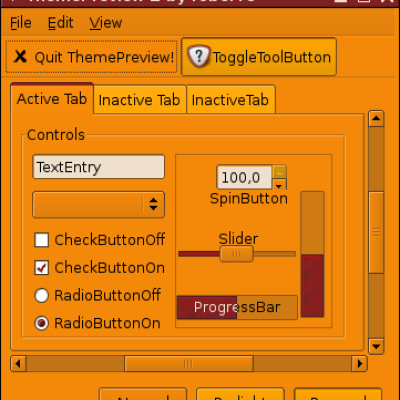
Task: Click the SpinButton value field 100,0
Action: [x=244, y=177]
